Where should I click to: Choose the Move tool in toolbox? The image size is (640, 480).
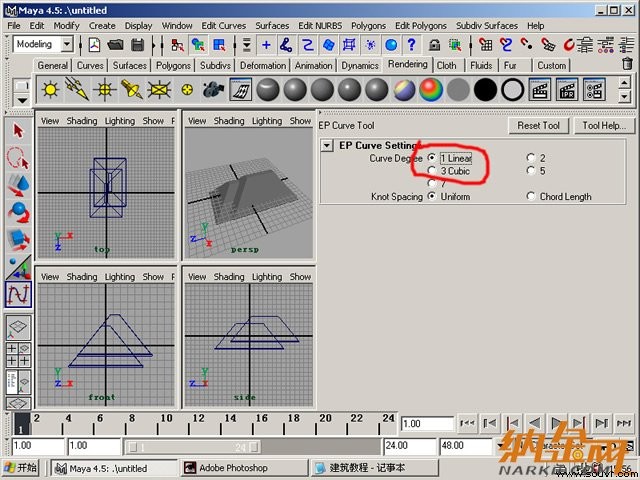18,185
